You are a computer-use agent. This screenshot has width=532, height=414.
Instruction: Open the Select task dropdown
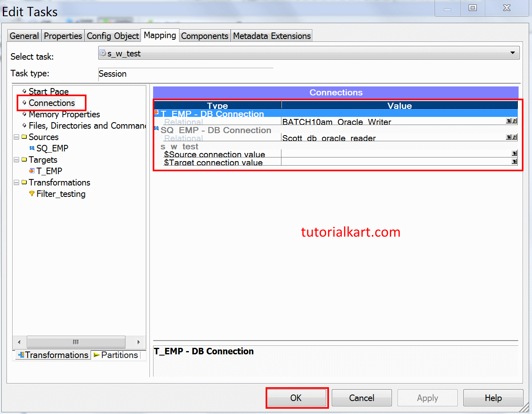coord(513,52)
